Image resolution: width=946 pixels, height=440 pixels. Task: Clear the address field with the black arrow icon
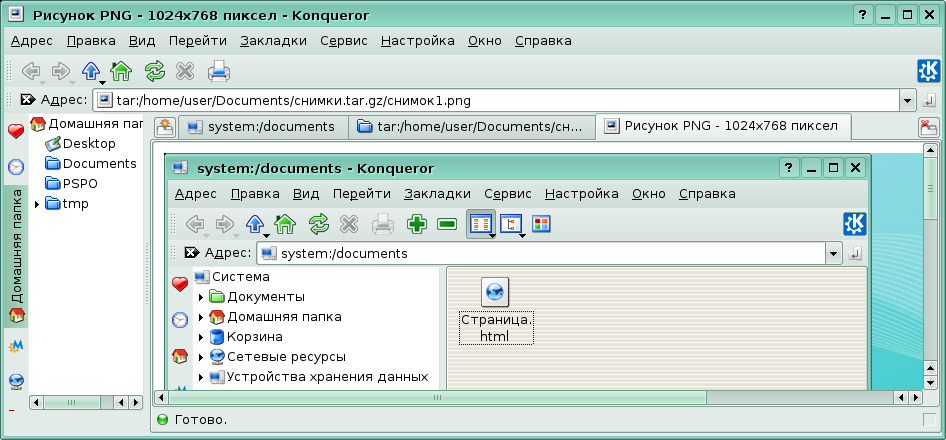(x=27, y=100)
